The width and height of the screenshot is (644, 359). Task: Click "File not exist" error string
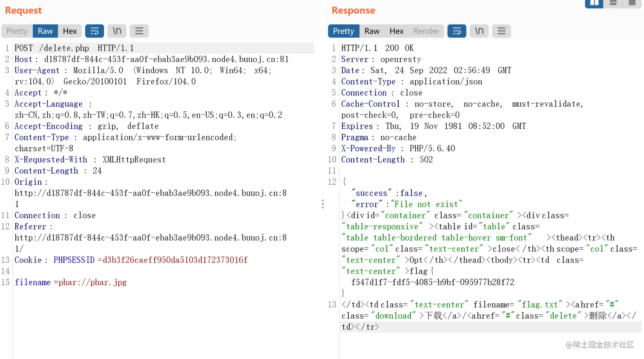tap(426, 204)
